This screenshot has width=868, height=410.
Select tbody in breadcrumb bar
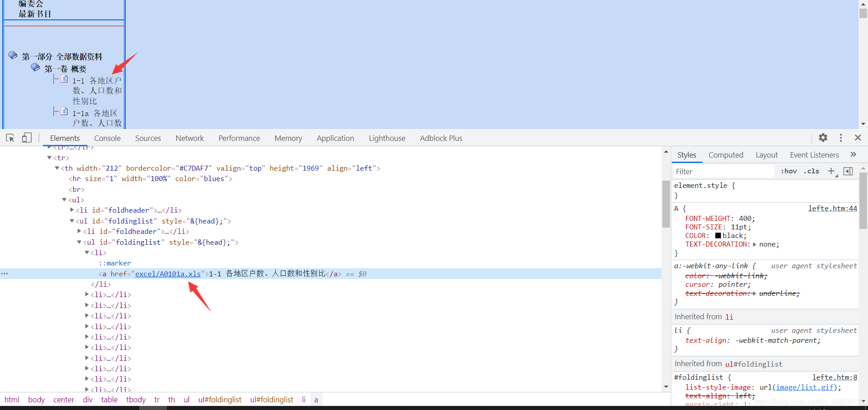coord(136,400)
